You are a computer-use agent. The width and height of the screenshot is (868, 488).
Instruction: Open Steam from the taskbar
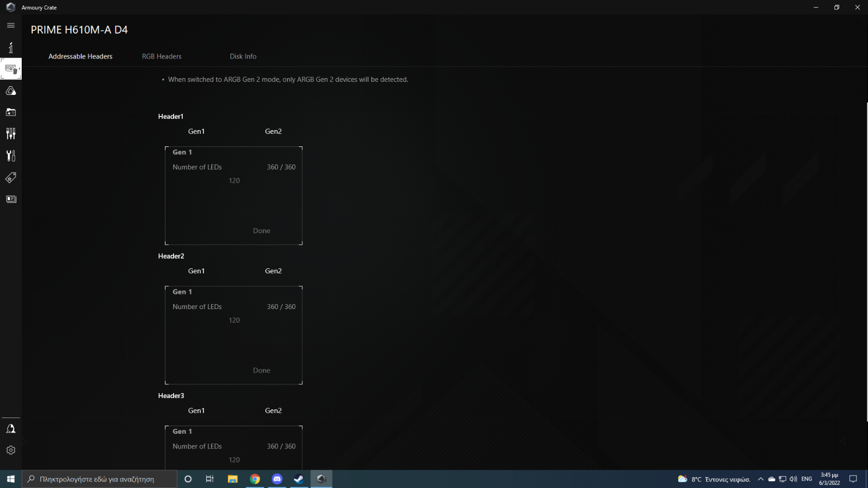click(x=299, y=479)
